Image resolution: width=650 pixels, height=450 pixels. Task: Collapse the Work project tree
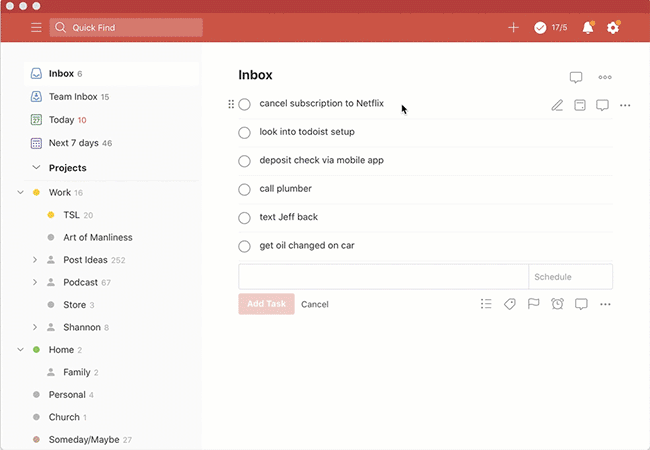pyautogui.click(x=20, y=192)
